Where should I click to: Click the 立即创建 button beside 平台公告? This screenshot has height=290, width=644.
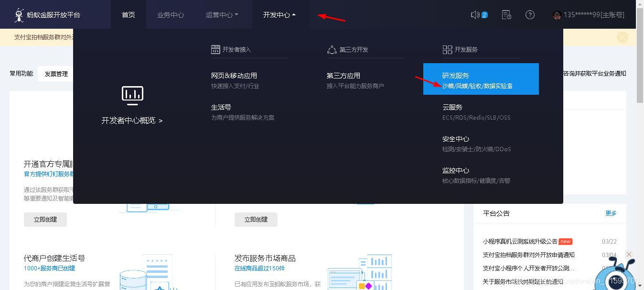click(256, 220)
